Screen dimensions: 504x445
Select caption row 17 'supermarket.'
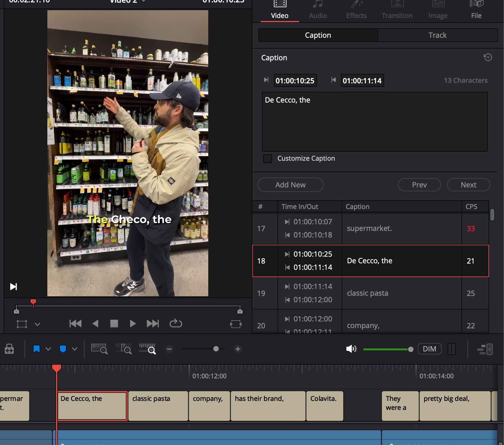[370, 228]
